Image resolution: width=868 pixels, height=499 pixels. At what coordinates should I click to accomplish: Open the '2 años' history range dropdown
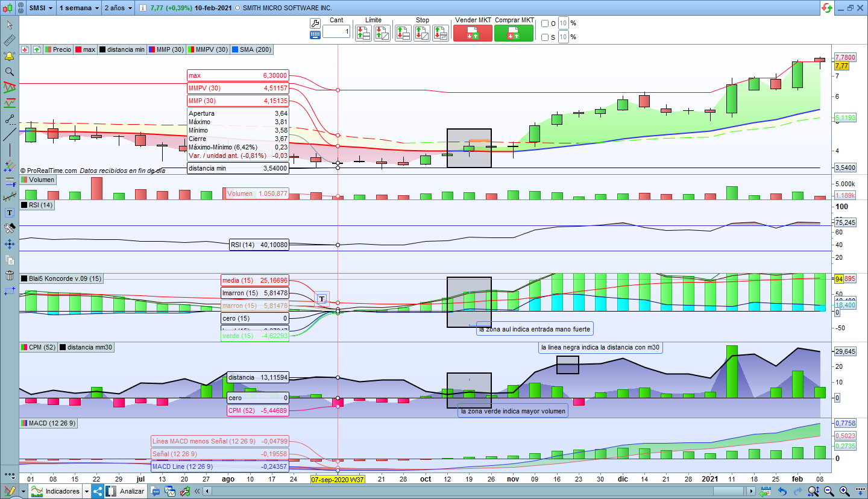pos(118,8)
